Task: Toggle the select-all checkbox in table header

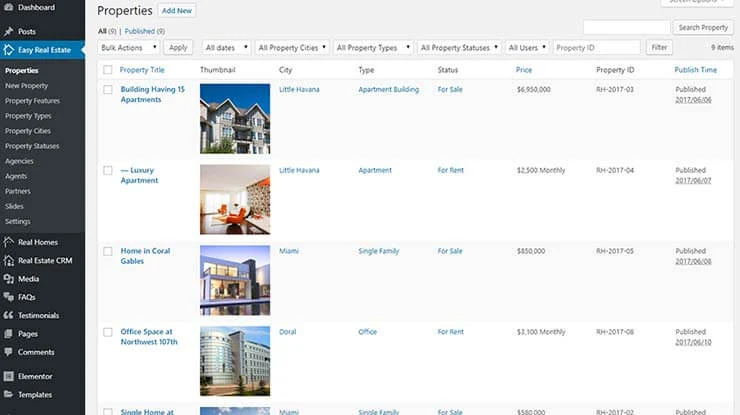Action: click(108, 70)
